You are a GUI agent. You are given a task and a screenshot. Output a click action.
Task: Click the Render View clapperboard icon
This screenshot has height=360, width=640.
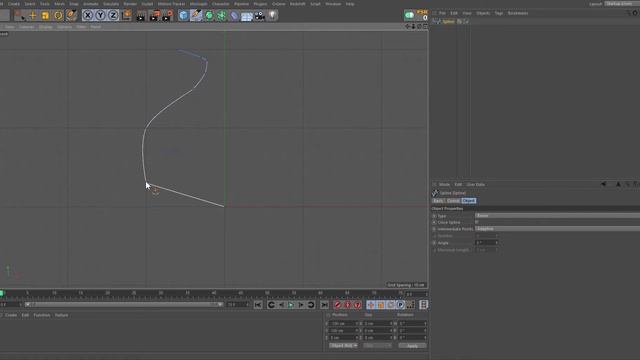(141, 16)
